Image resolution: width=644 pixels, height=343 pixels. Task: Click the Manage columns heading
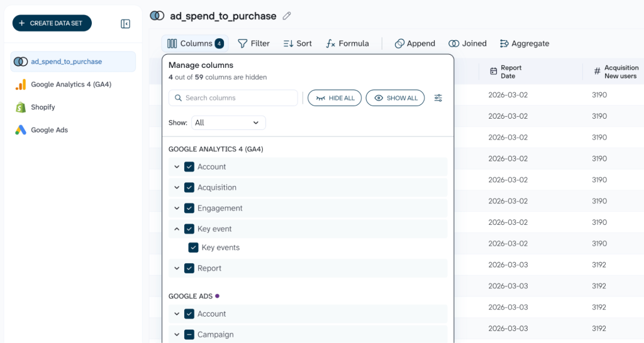201,65
